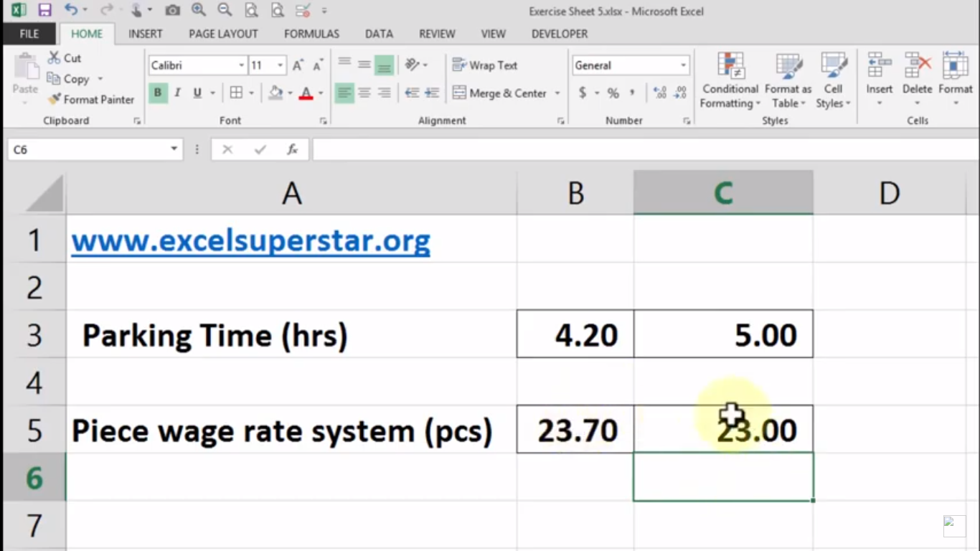This screenshot has width=980, height=551.
Task: Save the workbook using the floppy disk icon
Action: point(44,11)
